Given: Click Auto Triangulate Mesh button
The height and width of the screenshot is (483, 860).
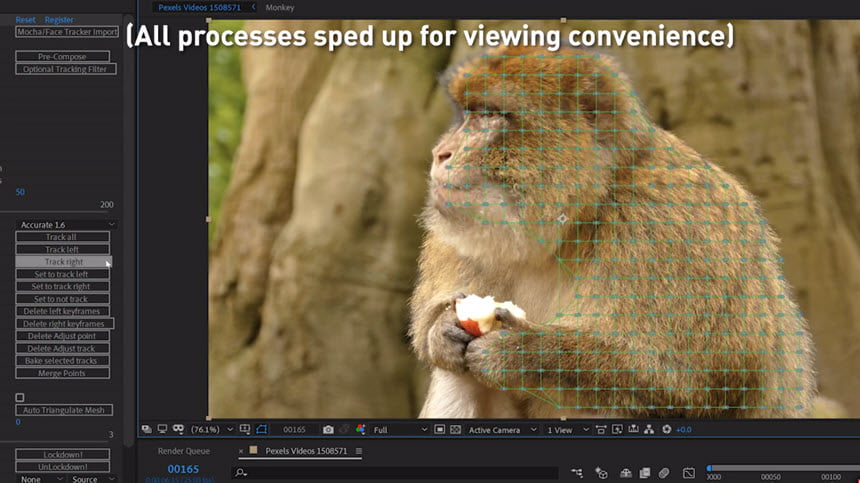Looking at the screenshot, I should point(64,410).
